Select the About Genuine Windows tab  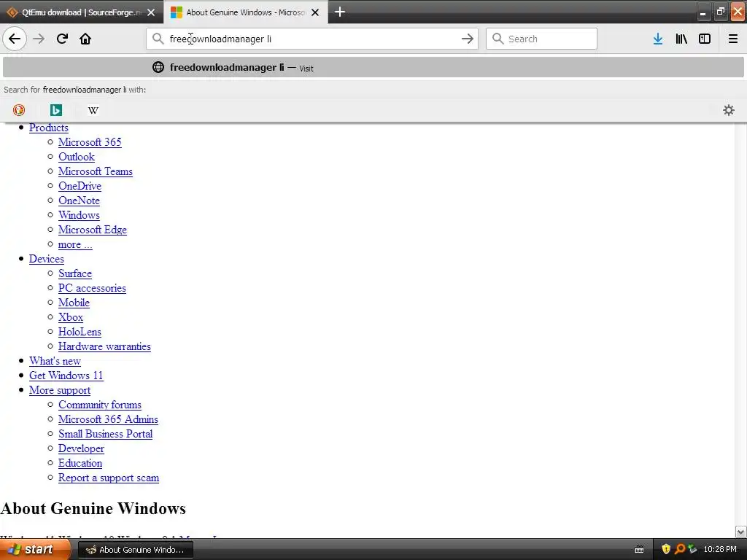(x=246, y=12)
